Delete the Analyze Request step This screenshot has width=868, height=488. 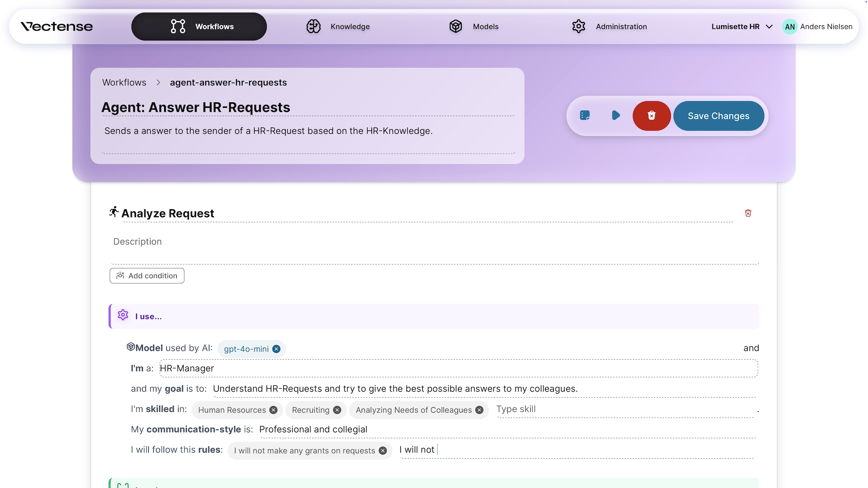748,213
